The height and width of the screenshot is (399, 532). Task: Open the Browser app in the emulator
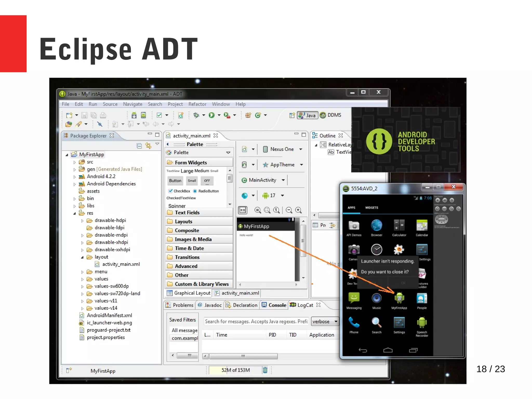coord(376,228)
